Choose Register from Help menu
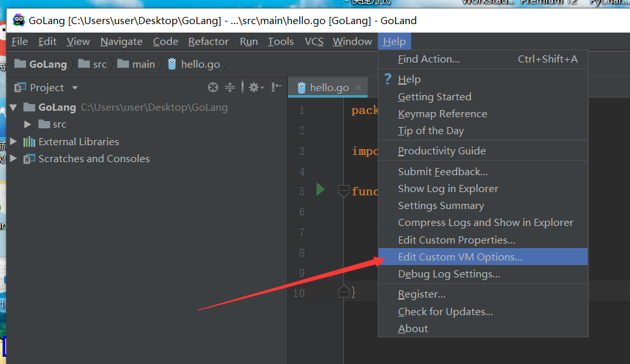The height and width of the screenshot is (364, 630). (483, 294)
